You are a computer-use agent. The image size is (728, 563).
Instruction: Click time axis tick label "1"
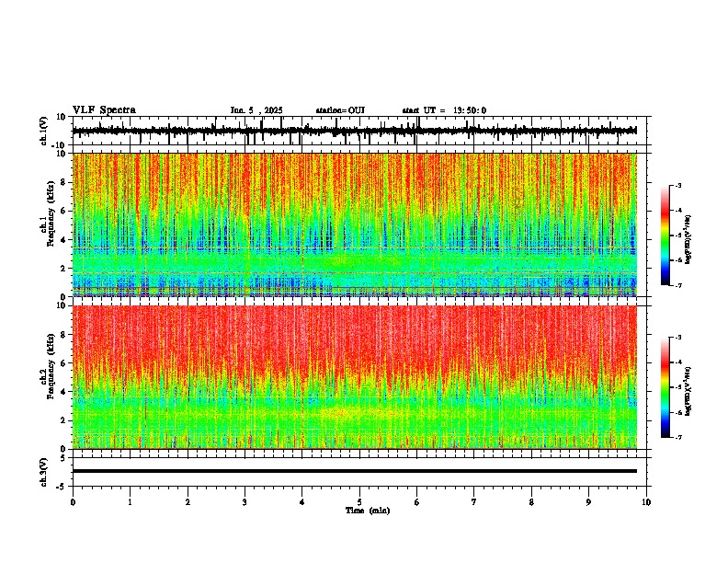click(130, 502)
